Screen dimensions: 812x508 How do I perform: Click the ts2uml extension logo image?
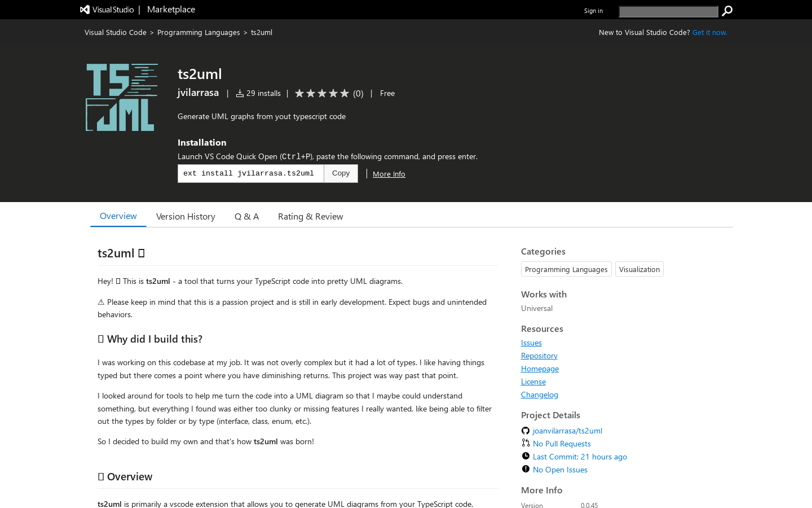click(x=122, y=97)
